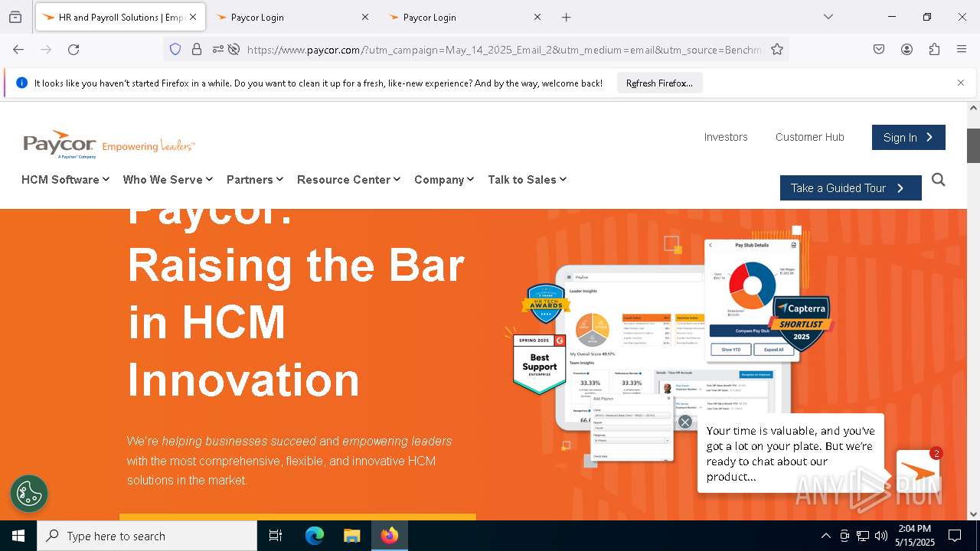Open File Explorer from taskbar
Viewport: 980px width, 551px height.
pyautogui.click(x=351, y=536)
